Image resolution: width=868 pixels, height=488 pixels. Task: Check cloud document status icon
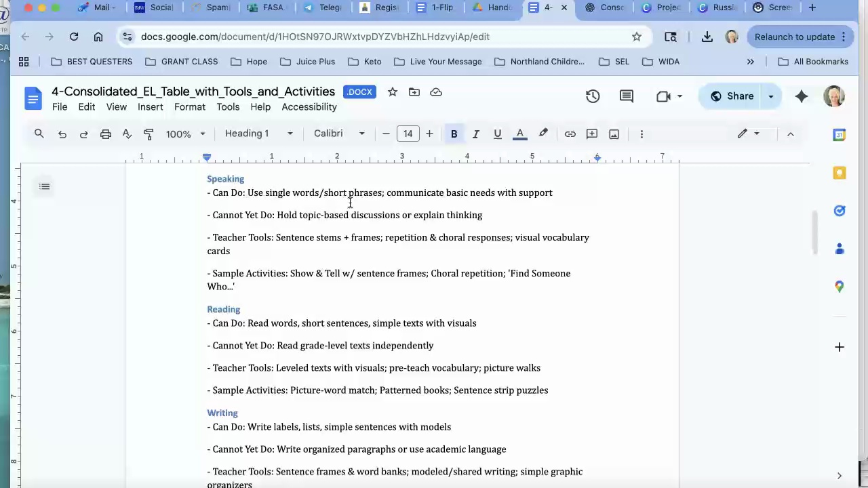coord(436,92)
